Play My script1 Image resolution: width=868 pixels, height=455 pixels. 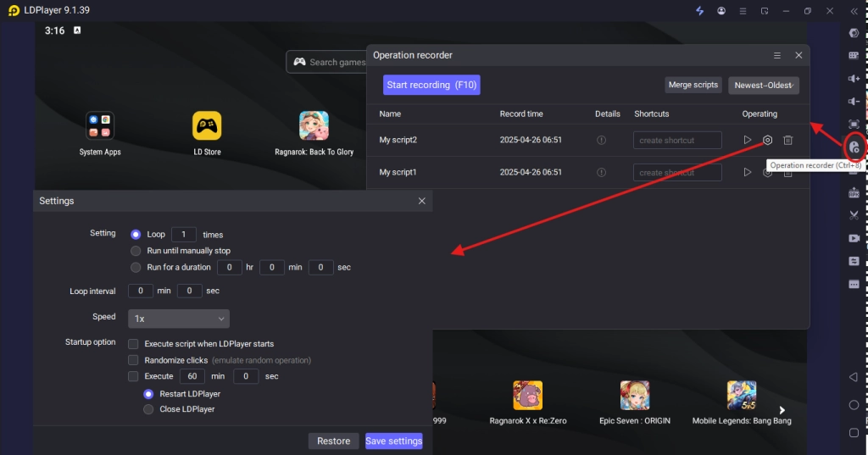748,172
